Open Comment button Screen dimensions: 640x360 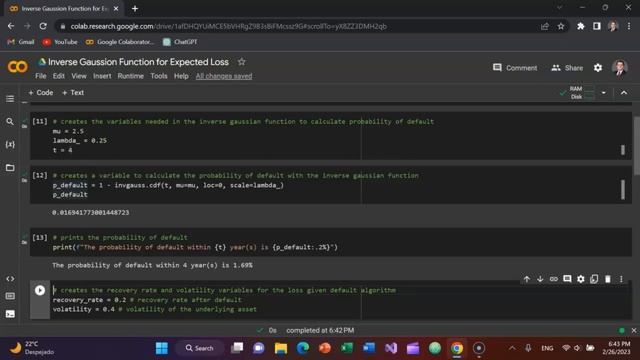click(515, 68)
